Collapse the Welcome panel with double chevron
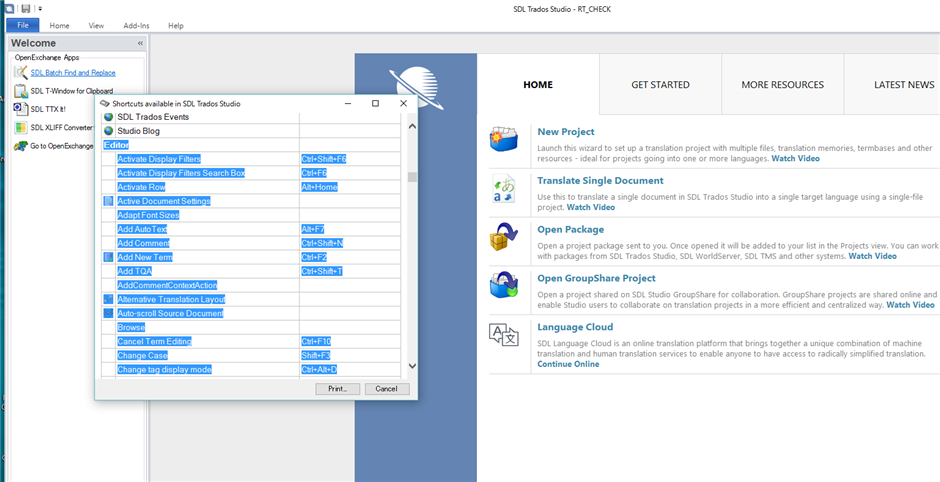Image resolution: width=940 pixels, height=482 pixels. coord(140,44)
